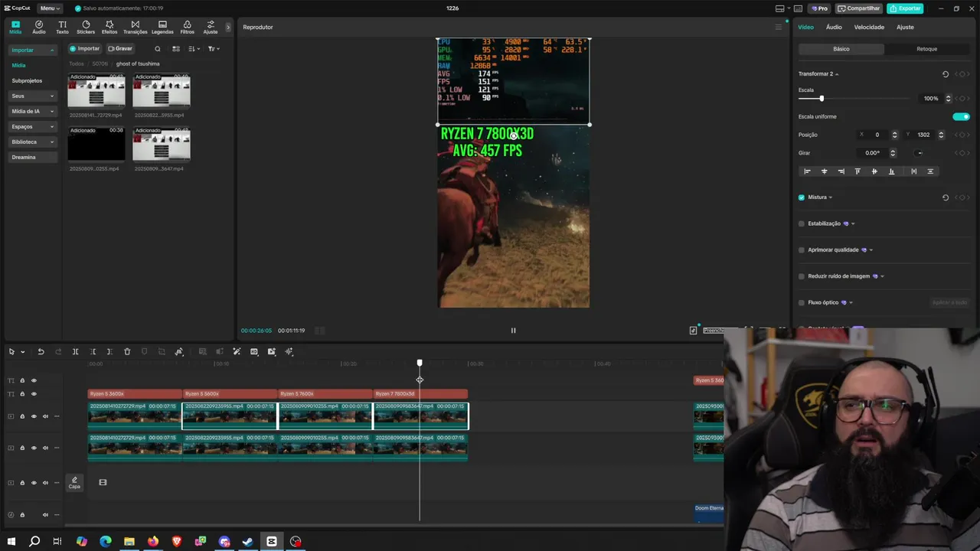Open the Menu dropdown in title bar
Viewport: 980px width, 551px height.
click(x=49, y=8)
